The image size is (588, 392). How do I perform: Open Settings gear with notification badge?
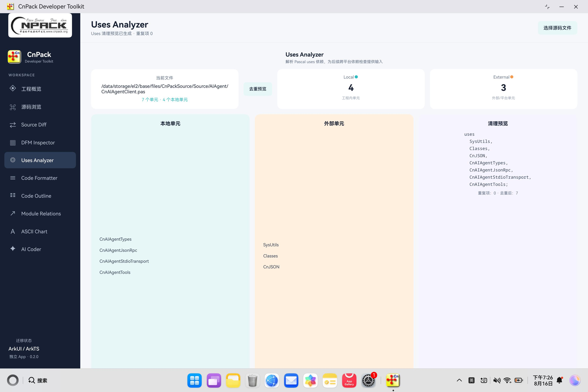click(x=368, y=380)
